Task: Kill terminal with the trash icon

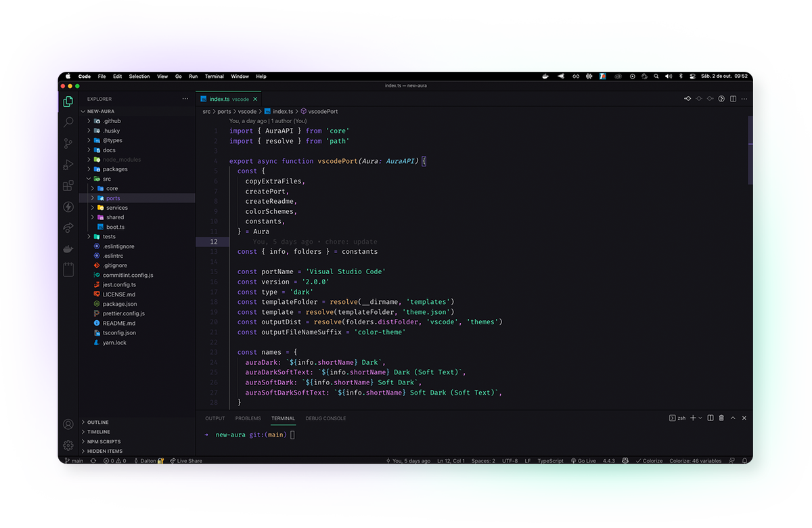Action: coord(721,418)
